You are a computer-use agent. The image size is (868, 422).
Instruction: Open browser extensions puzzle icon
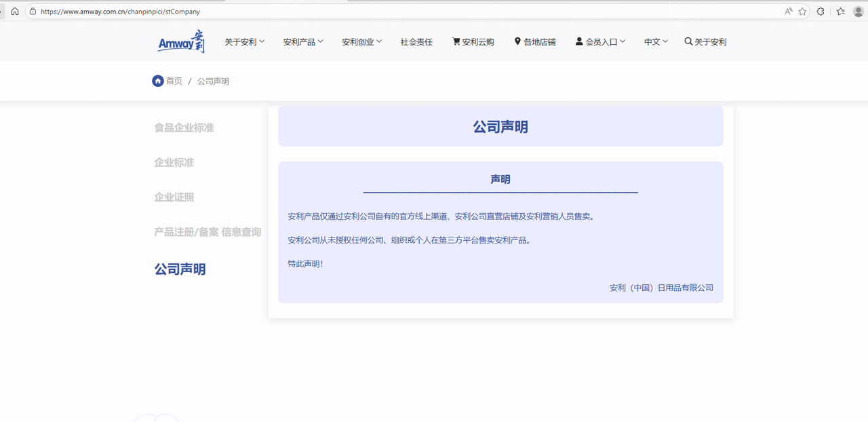821,12
